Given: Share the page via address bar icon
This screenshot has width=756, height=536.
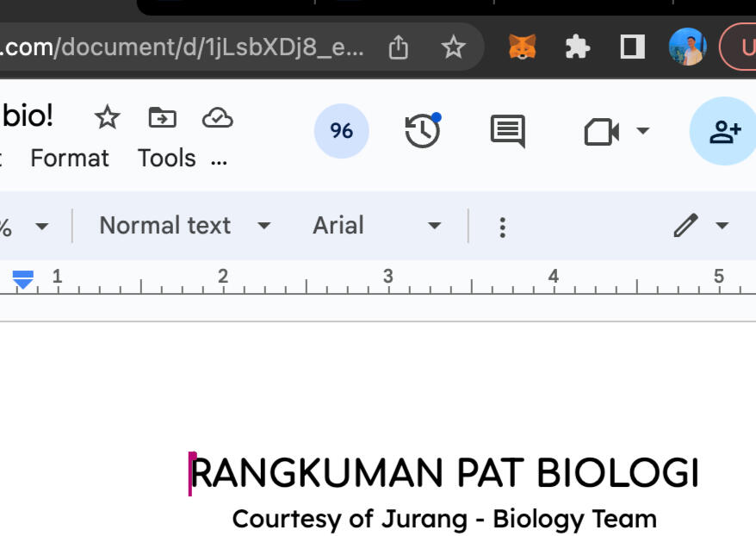Looking at the screenshot, I should pyautogui.click(x=398, y=47).
